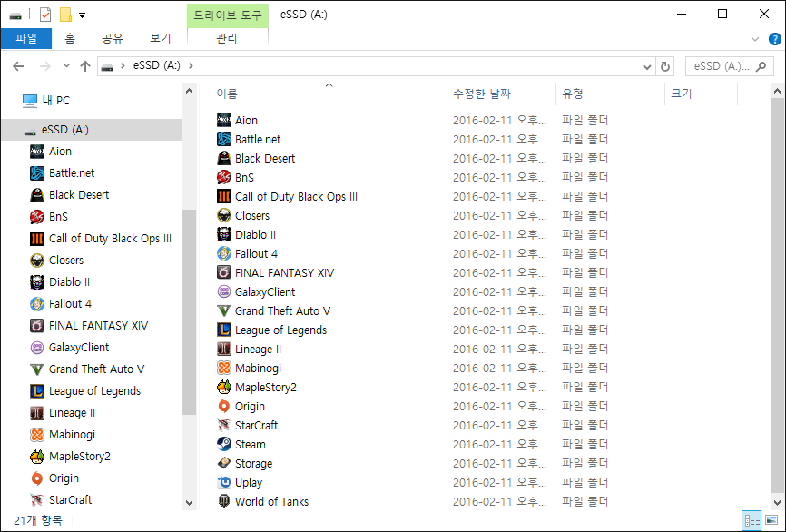Image resolution: width=786 pixels, height=532 pixels.
Task: Click Closers icon in navigation tree
Action: tap(37, 260)
